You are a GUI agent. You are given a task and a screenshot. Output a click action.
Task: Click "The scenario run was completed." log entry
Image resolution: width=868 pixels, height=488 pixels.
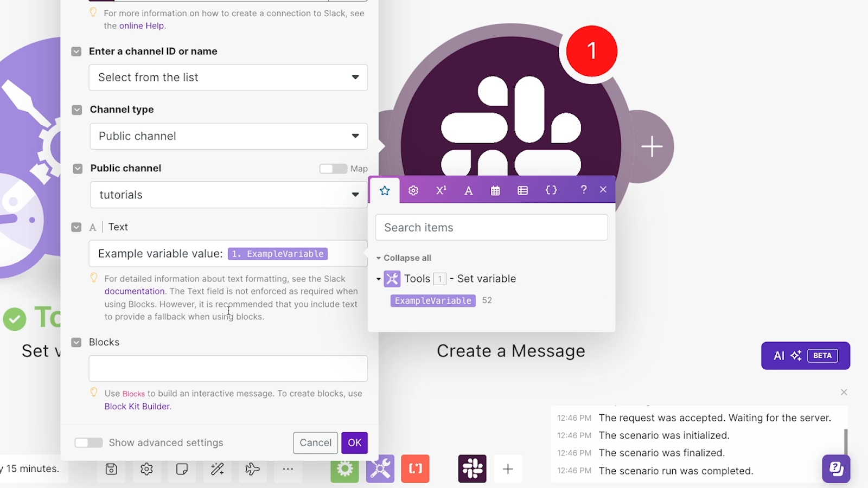[x=676, y=471]
